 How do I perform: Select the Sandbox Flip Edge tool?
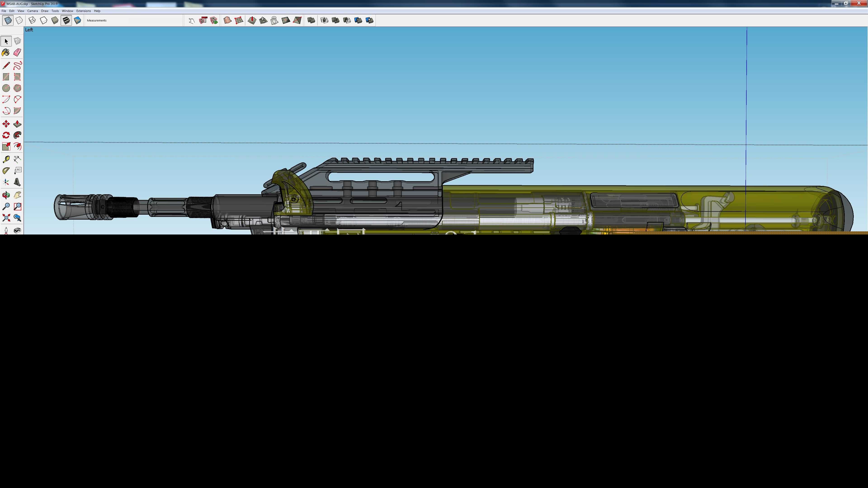(x=297, y=21)
